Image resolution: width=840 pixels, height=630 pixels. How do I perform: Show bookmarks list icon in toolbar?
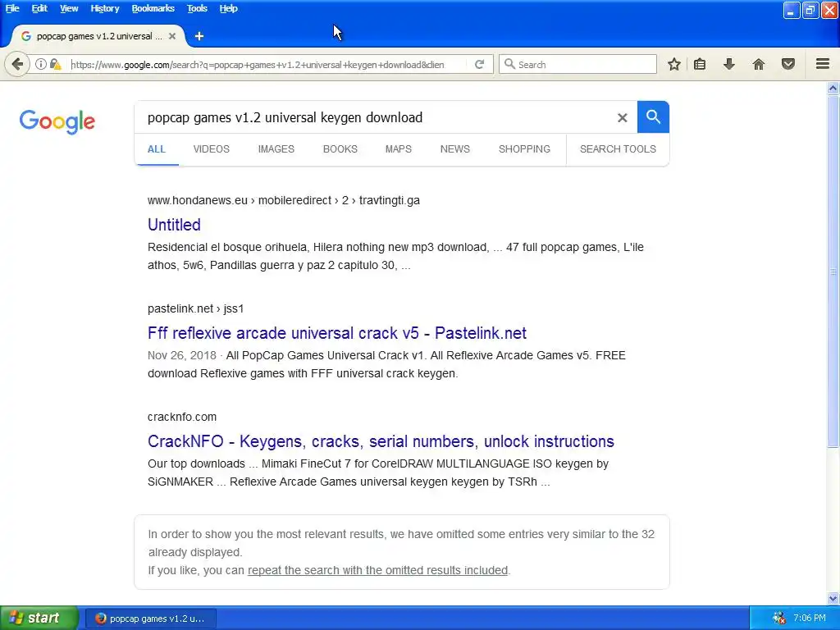[x=700, y=64]
